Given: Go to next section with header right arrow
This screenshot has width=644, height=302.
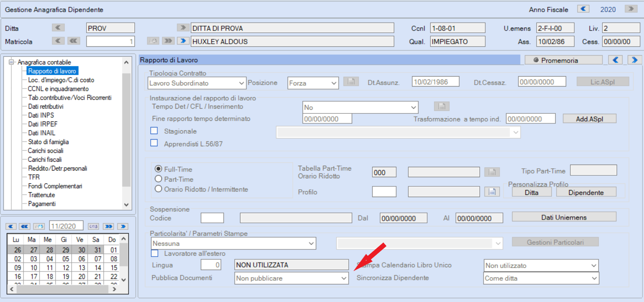Looking at the screenshot, I should click(x=634, y=60).
